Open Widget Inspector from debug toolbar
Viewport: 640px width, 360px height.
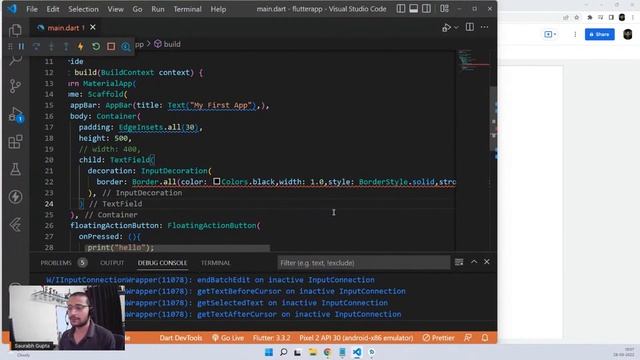coord(126,47)
